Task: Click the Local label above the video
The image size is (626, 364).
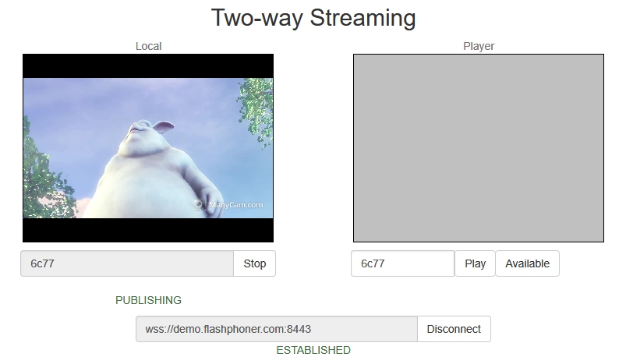Action: 148,46
